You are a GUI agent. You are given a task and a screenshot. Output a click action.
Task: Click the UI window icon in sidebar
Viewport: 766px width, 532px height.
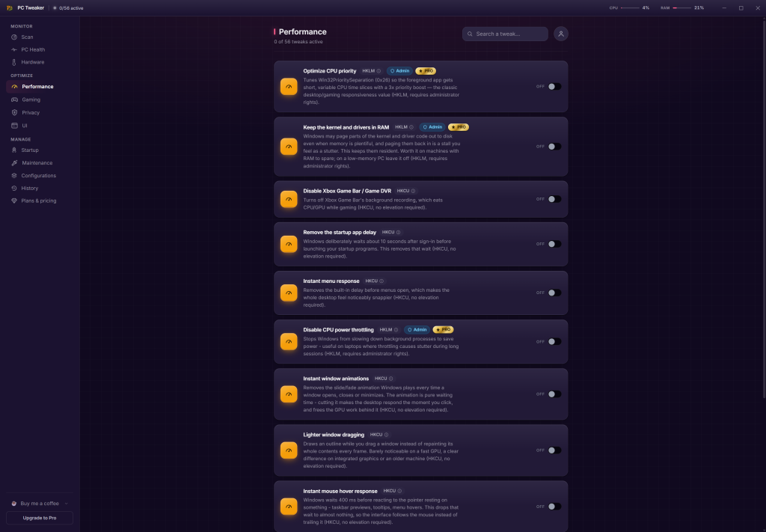[15, 126]
